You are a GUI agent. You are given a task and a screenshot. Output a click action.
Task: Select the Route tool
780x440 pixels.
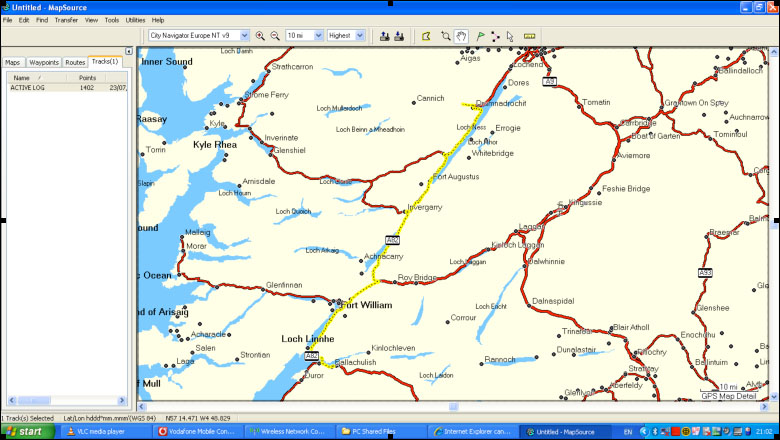(495, 36)
